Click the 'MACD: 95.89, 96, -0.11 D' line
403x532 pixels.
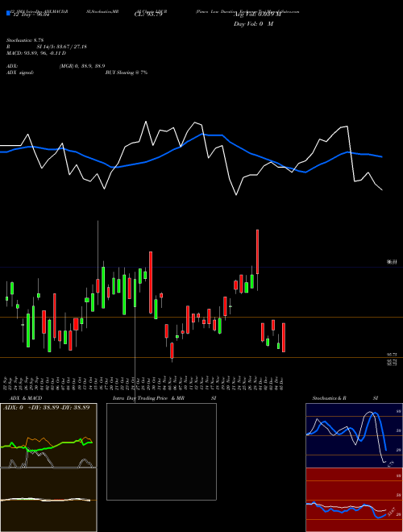[36, 53]
